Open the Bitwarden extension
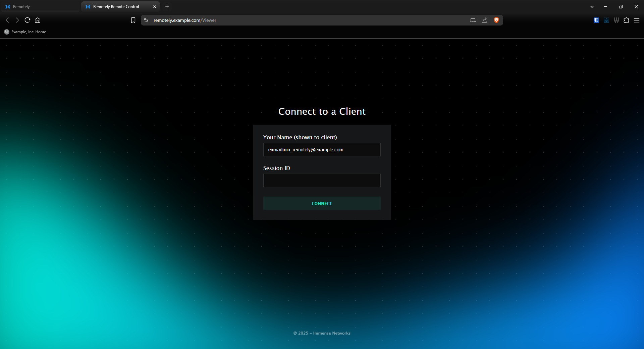This screenshot has width=644, height=349. click(596, 20)
